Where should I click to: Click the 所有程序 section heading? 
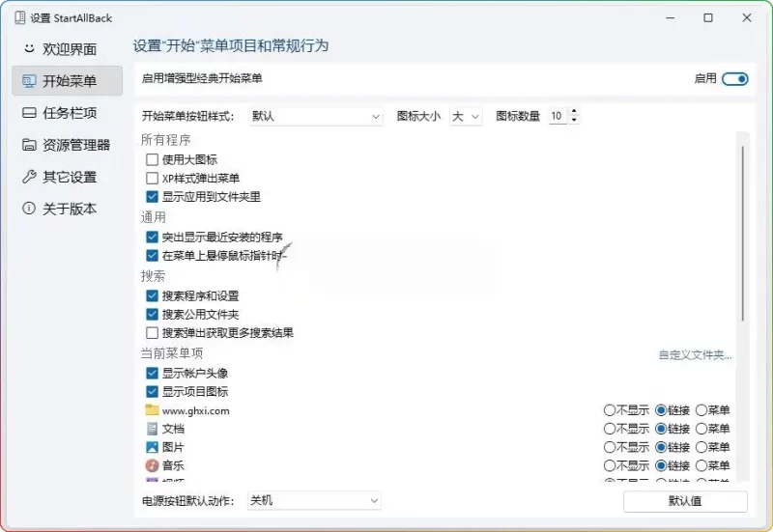click(x=165, y=140)
